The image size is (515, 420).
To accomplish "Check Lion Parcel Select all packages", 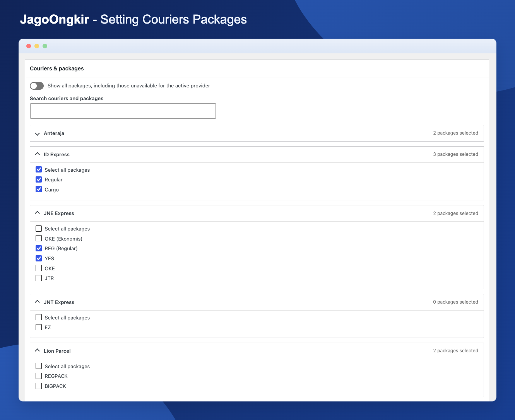I will pyautogui.click(x=39, y=366).
